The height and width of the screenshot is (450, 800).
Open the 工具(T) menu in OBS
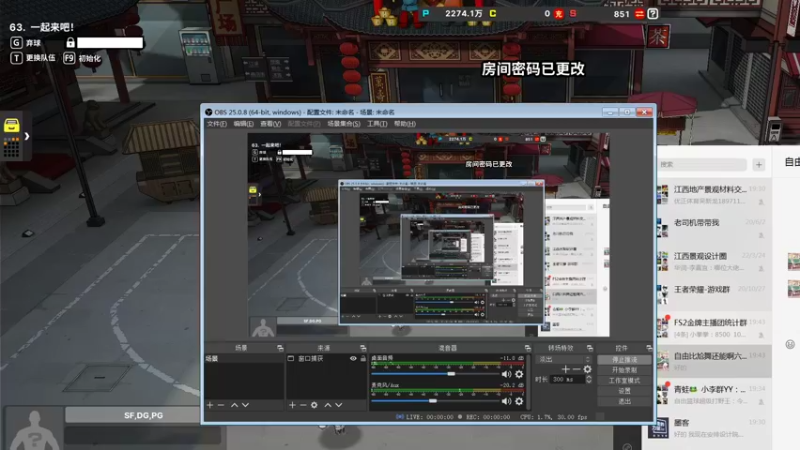pos(377,124)
